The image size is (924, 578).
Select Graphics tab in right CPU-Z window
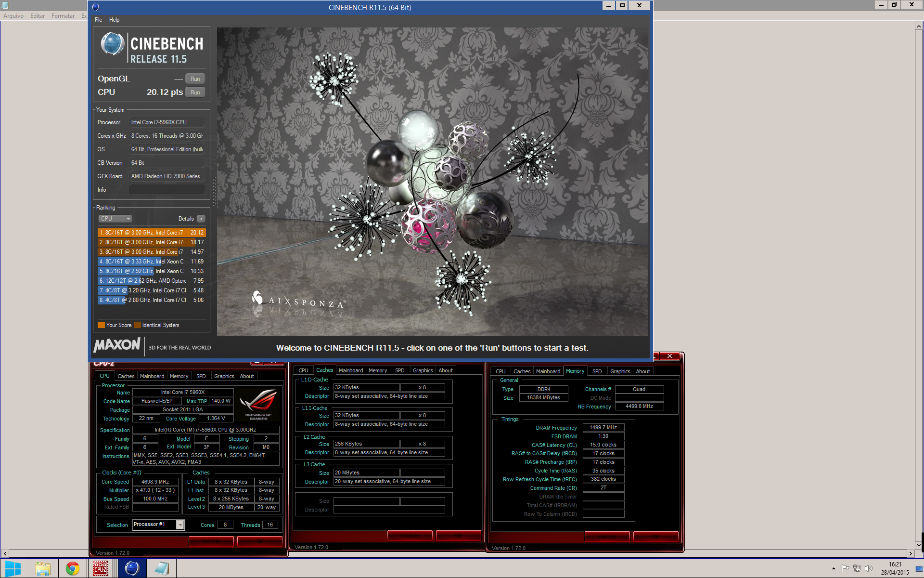[620, 371]
